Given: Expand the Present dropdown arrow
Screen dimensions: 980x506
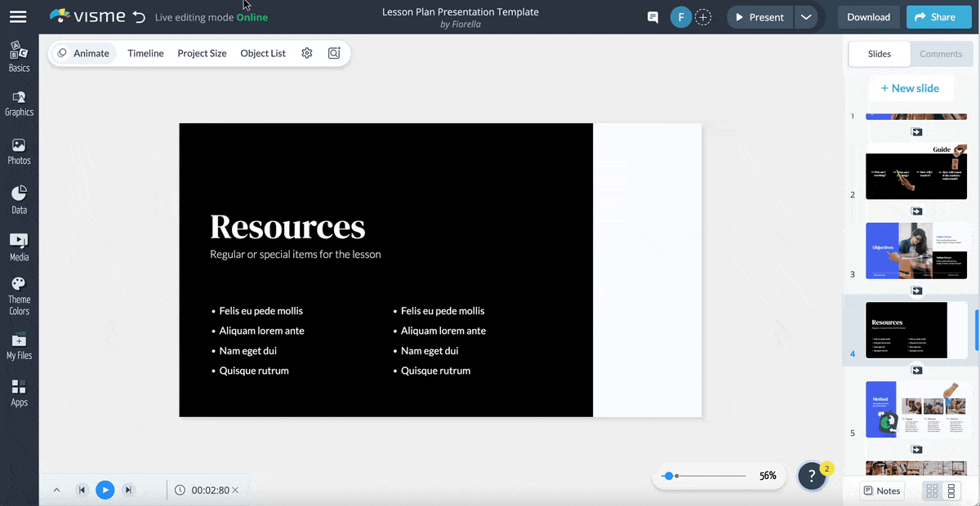Looking at the screenshot, I should coord(806,17).
